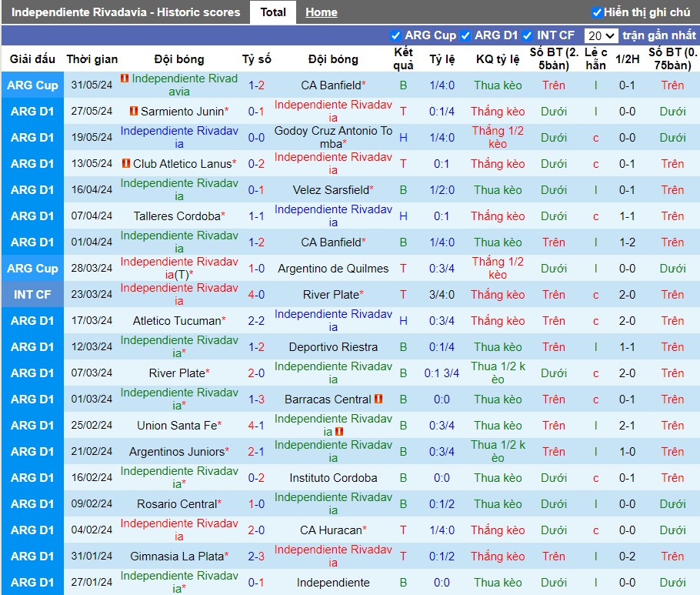700x595 pixels.
Task: Click the 1/2H column header
Action: pos(627,59)
